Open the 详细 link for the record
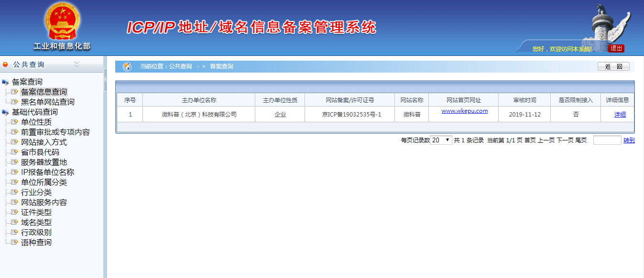Screen dimensions: 644x278 620,114
